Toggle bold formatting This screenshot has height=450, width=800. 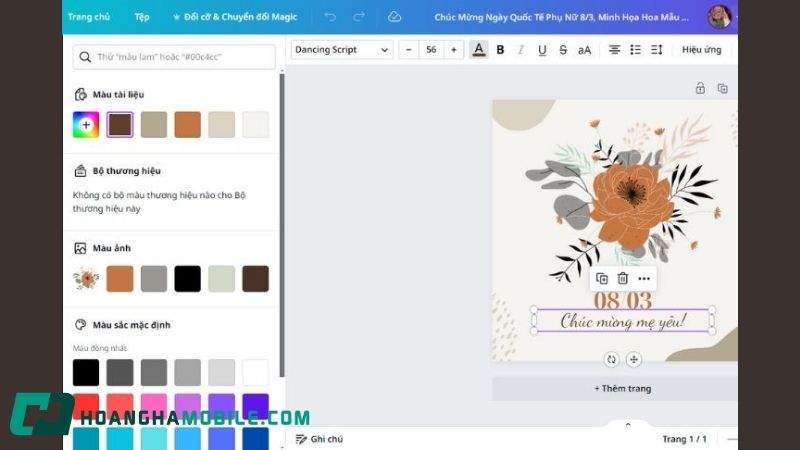click(500, 50)
